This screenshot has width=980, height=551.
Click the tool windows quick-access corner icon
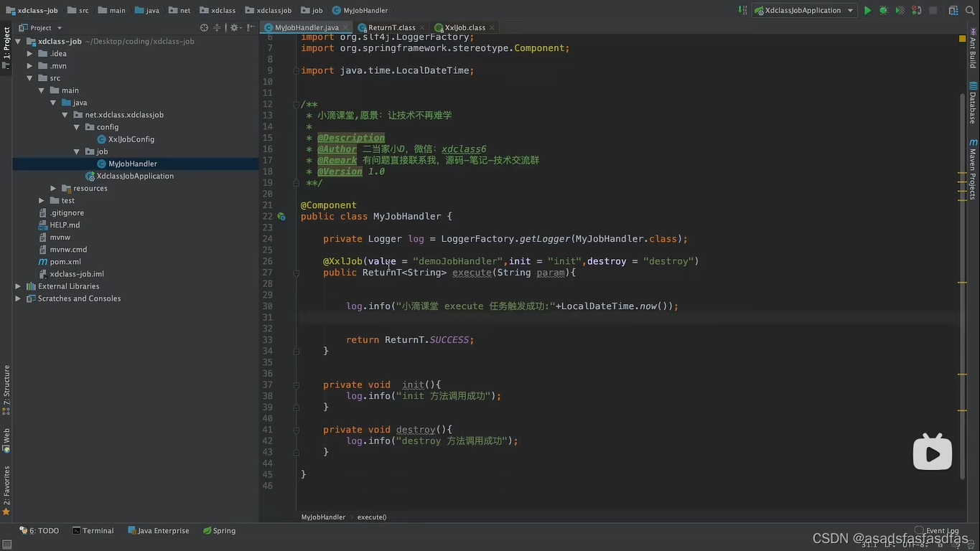point(6,545)
